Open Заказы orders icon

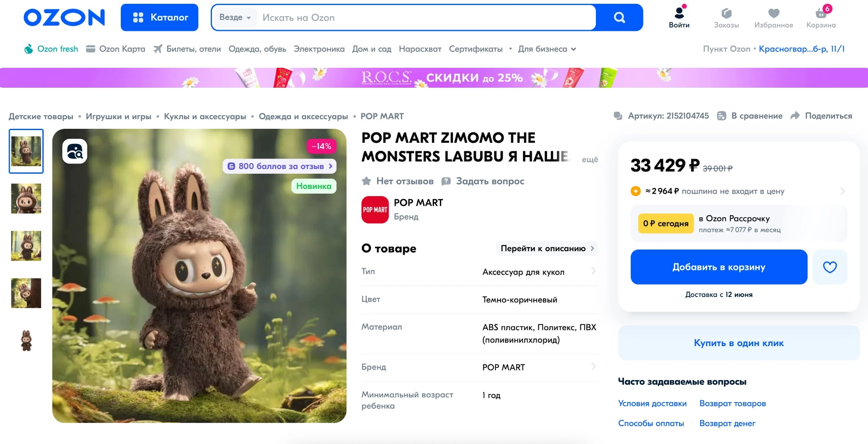(x=726, y=18)
